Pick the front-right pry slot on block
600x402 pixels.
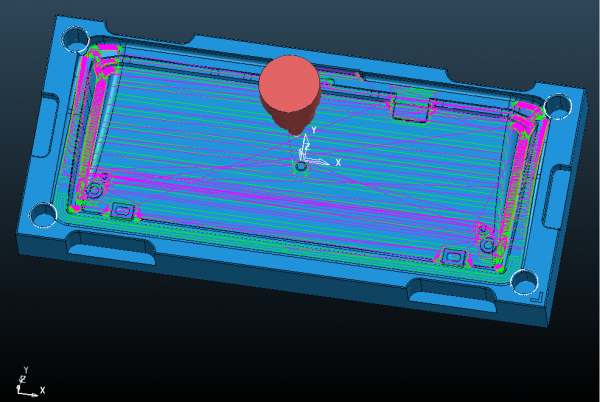pyautogui.click(x=452, y=295)
